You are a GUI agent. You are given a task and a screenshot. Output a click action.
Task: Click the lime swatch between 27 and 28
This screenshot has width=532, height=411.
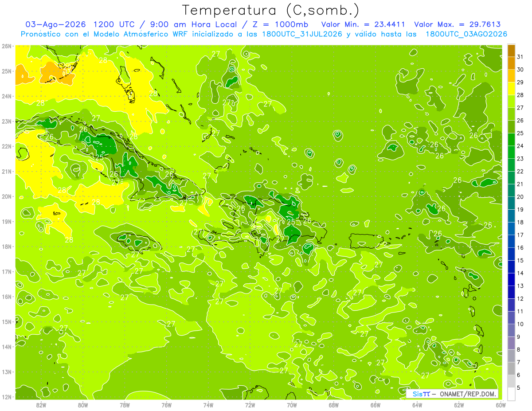511,102
